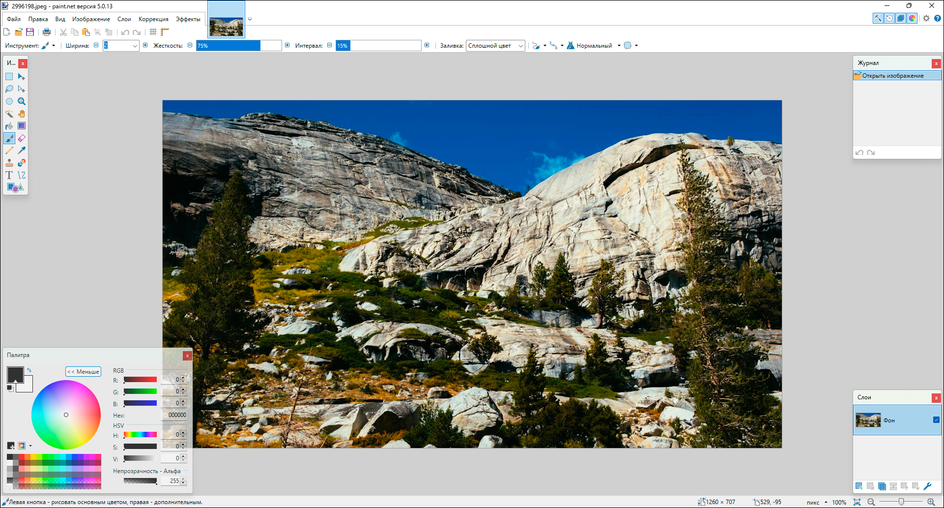Open the Вид menu
The width and height of the screenshot is (944, 508).
pos(60,19)
